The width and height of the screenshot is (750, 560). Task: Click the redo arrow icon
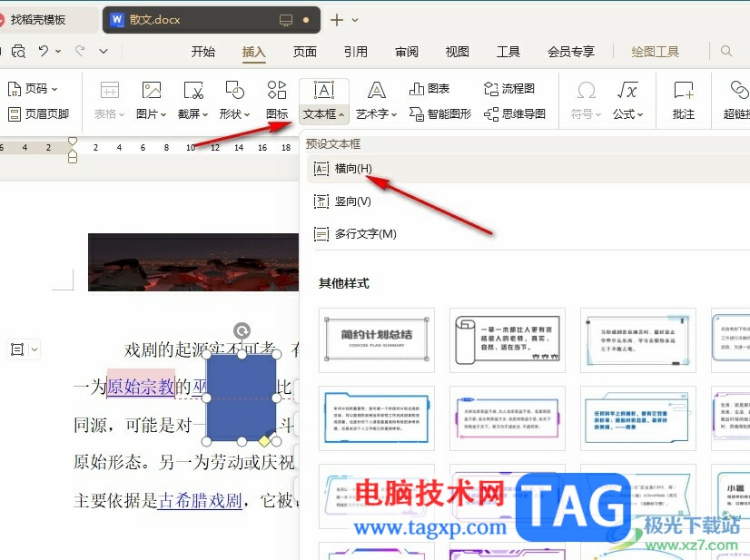(80, 50)
